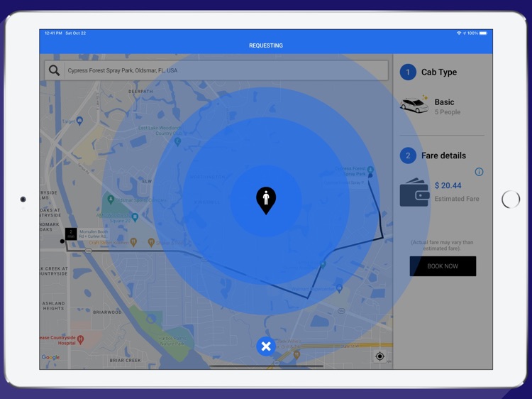Click the destination search field with Cypress Forest
Screen dimensions: 532x399
tap(216, 70)
